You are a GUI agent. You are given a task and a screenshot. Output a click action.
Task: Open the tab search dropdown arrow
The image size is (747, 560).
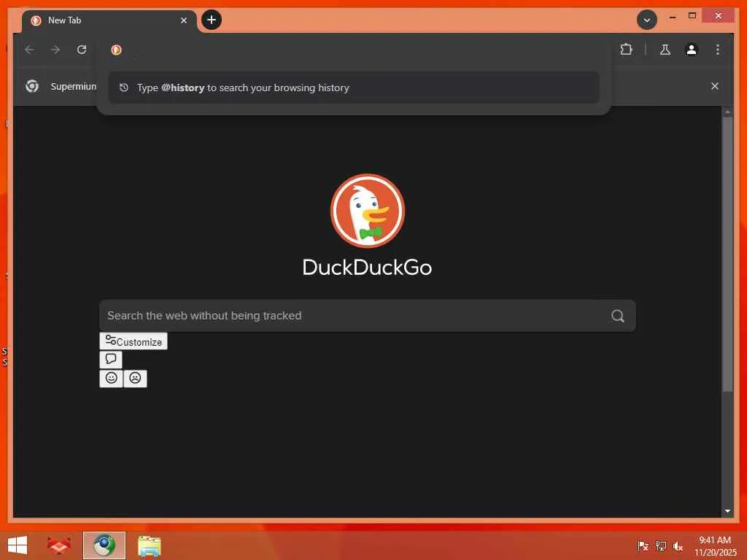647,20
